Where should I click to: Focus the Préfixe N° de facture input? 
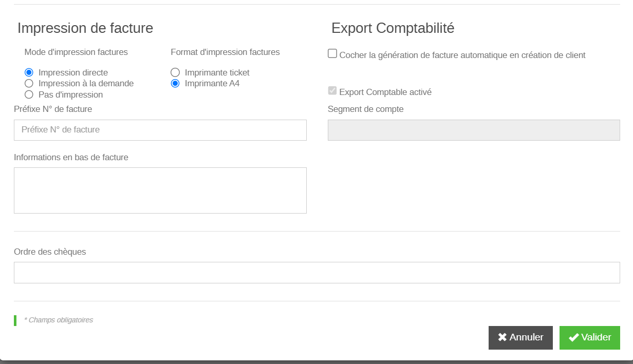[160, 130]
